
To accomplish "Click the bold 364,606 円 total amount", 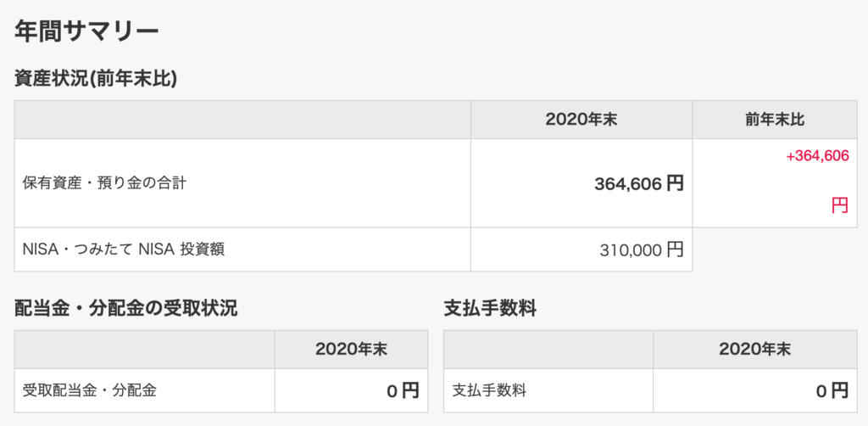I will [x=639, y=183].
